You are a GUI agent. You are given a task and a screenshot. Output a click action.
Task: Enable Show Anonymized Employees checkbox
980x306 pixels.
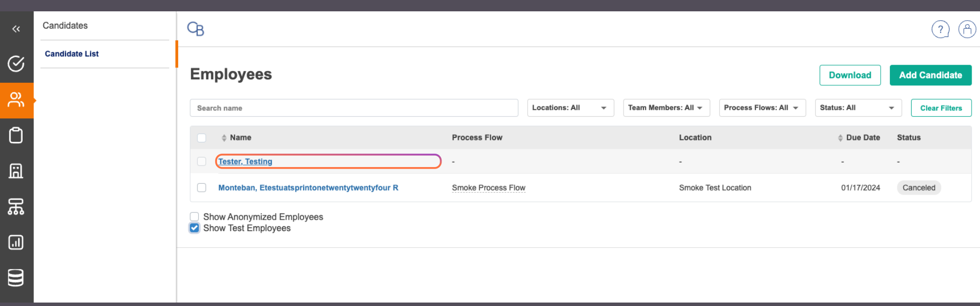(x=194, y=217)
